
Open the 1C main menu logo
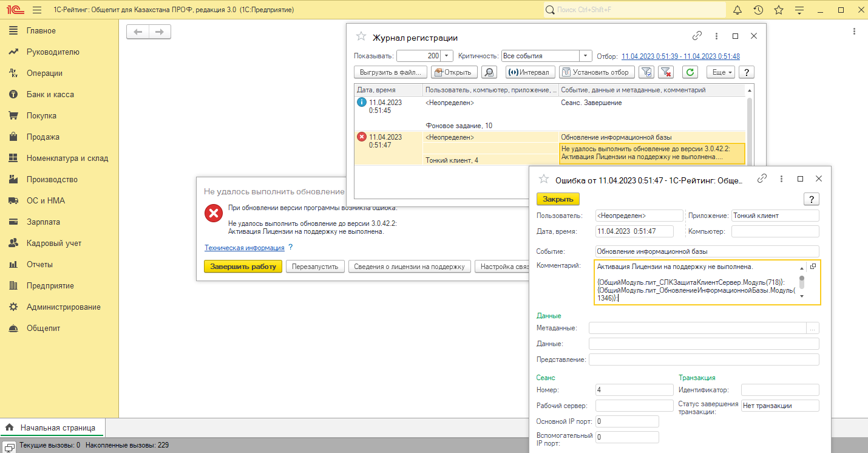click(x=15, y=10)
